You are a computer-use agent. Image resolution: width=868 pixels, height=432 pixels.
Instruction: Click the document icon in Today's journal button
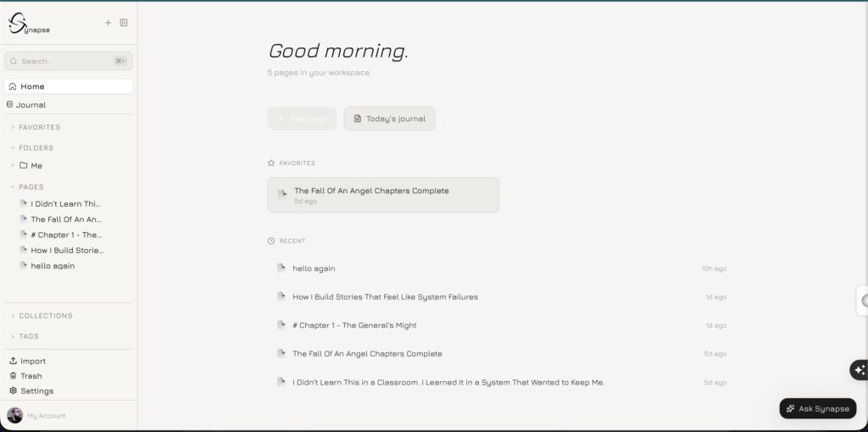[x=358, y=119]
